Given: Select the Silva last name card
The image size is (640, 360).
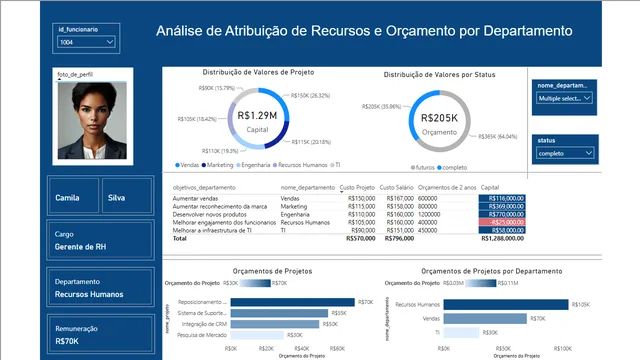Looking at the screenshot, I should tap(127, 196).
